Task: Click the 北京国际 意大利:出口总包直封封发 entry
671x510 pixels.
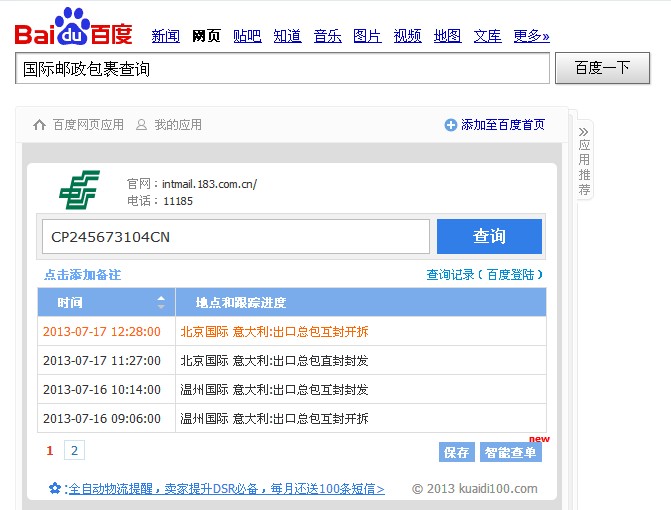Action: [x=274, y=361]
